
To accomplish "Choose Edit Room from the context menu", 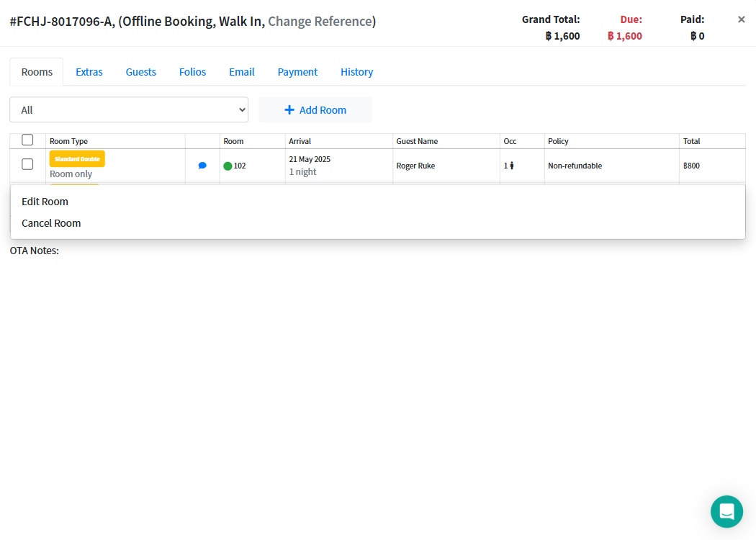I will 45,202.
